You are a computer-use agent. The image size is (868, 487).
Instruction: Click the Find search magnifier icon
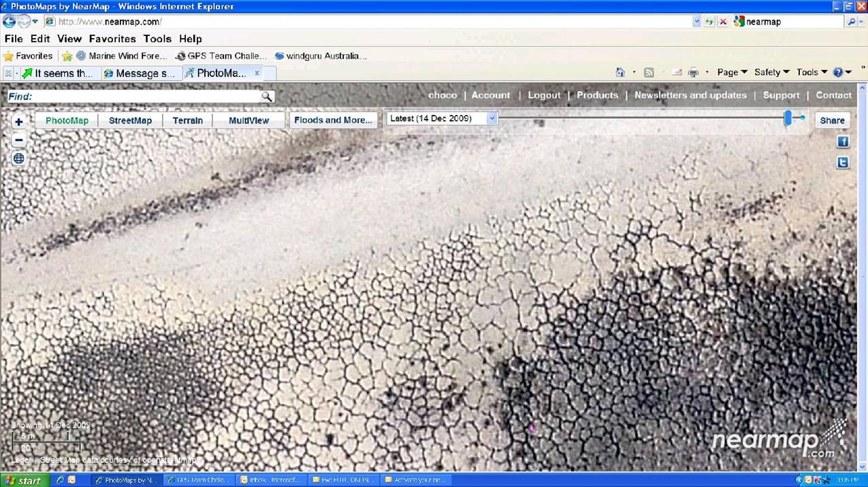267,97
